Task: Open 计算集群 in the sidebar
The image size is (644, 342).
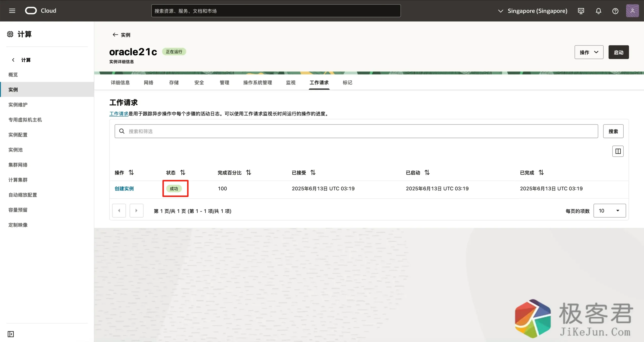Action: [x=47, y=180]
